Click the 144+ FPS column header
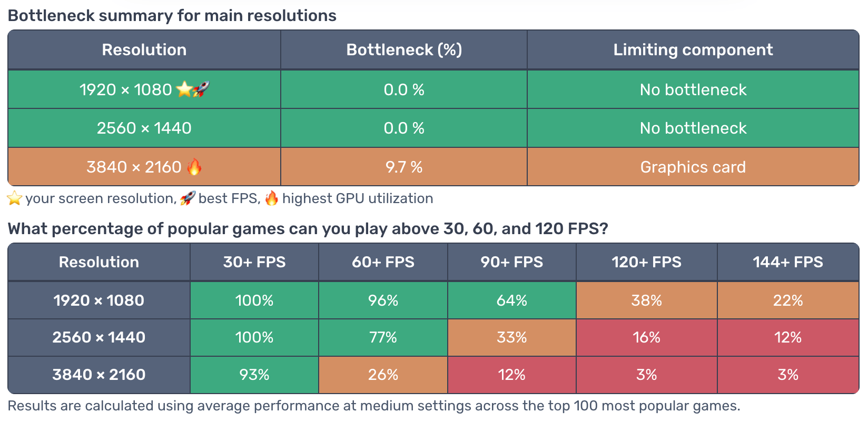This screenshot has width=868, height=422. point(788,262)
